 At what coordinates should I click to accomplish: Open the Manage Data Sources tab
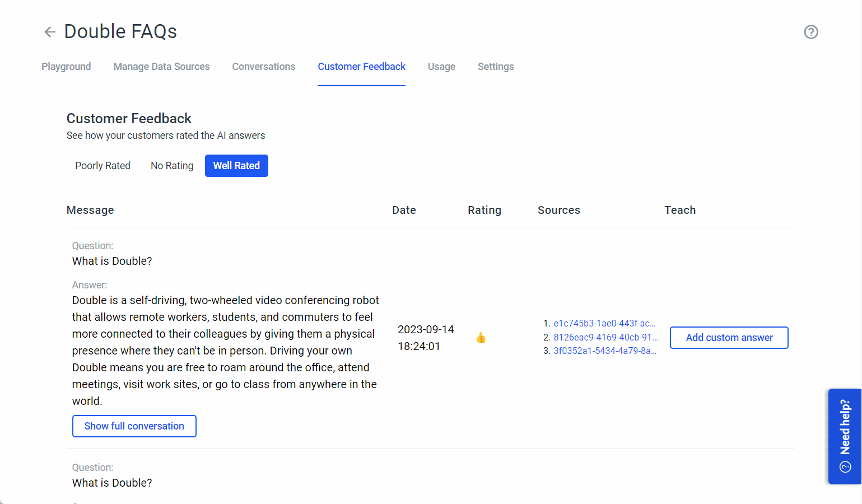tap(161, 67)
